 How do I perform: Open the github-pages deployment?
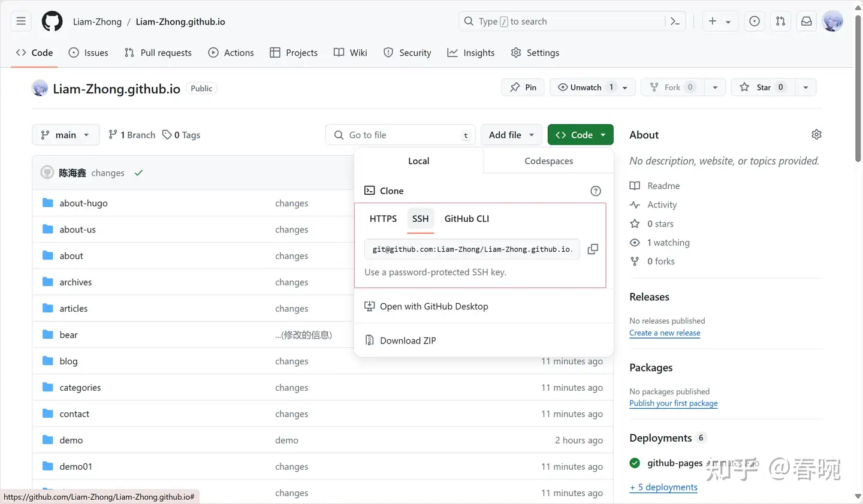click(x=675, y=463)
